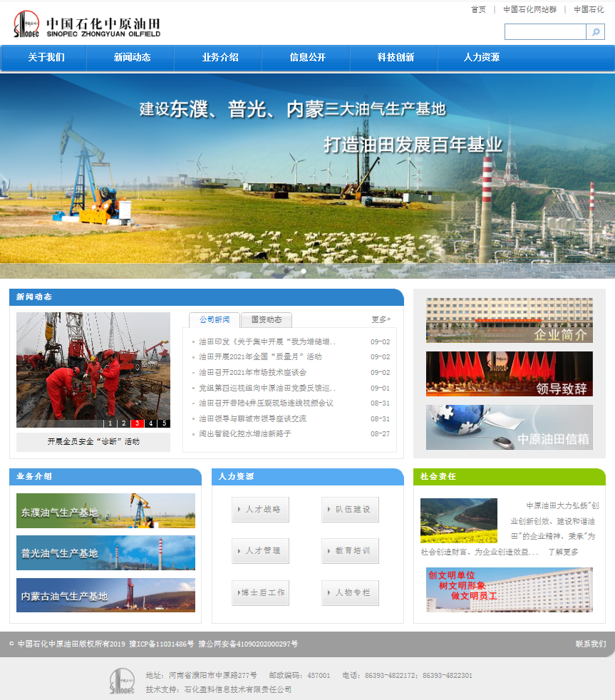Image resolution: width=615 pixels, height=700 pixels.
Task: Open the 新闻动态 navigation menu item
Action: pos(132,57)
